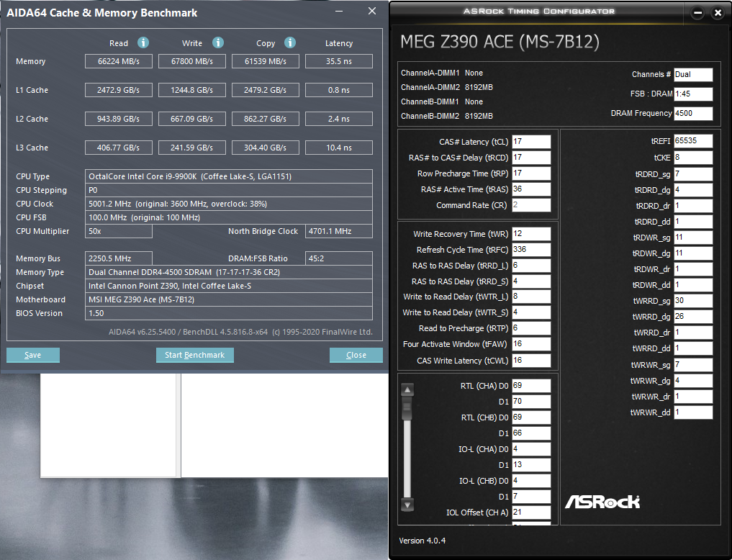732x560 pixels.
Task: Click the tRDWR_sg input field
Action: 693,238
